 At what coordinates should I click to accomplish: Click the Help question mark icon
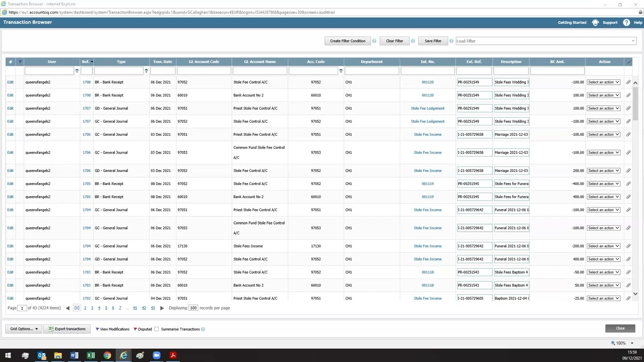pyautogui.click(x=626, y=22)
